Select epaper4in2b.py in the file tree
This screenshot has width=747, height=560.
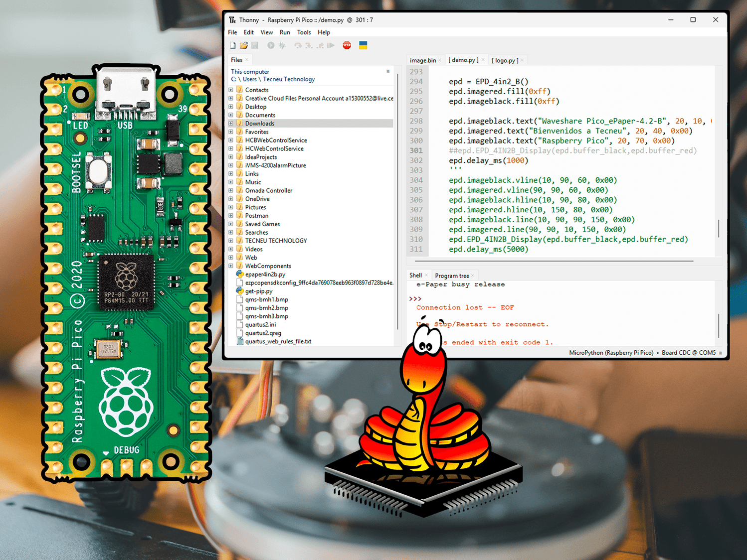(264, 274)
